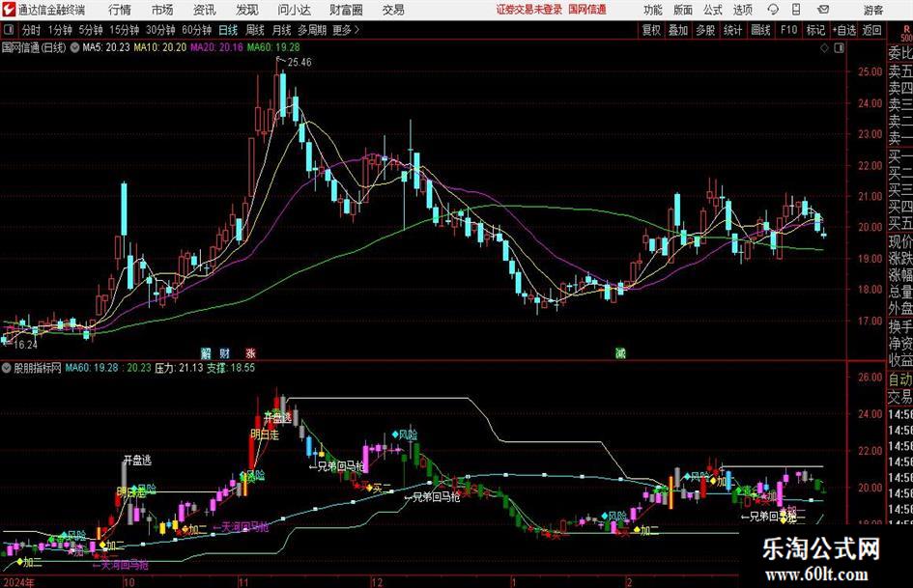
Task: Click the 统计 statistics button
Action: click(732, 30)
